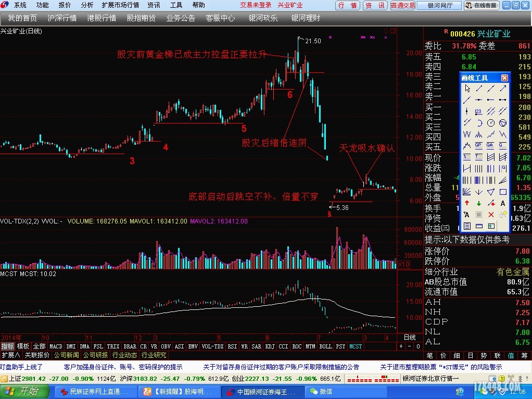Open 股指期货 navigation tab
The image size is (532, 399).
pos(141,18)
